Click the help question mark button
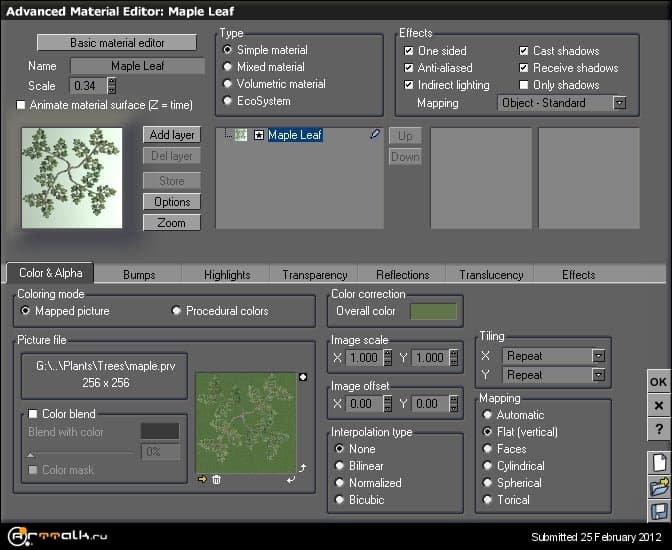 coord(658,428)
